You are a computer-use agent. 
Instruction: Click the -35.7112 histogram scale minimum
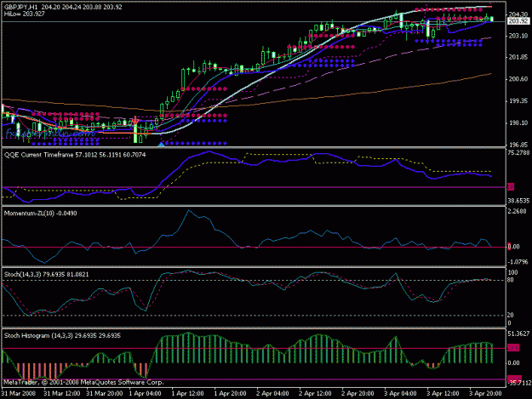(x=519, y=383)
